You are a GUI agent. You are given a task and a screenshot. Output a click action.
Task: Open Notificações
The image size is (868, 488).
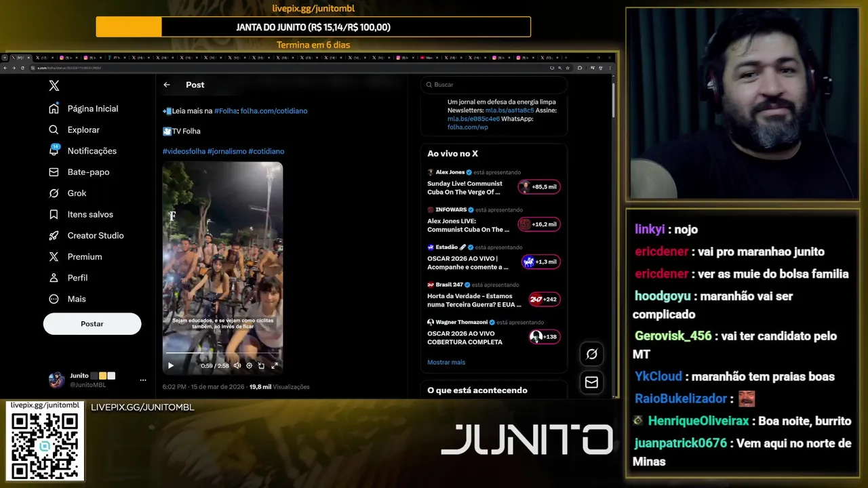pos(83,150)
